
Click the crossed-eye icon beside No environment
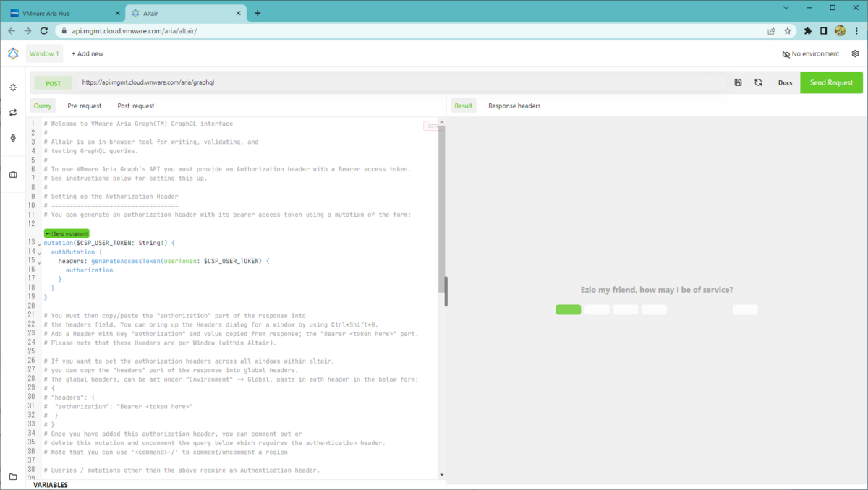pyautogui.click(x=786, y=54)
